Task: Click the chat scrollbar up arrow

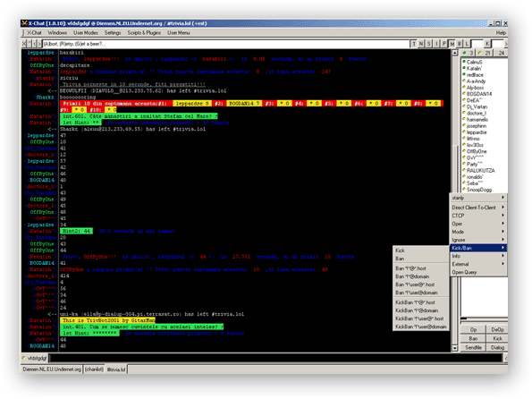Action: pyautogui.click(x=455, y=53)
